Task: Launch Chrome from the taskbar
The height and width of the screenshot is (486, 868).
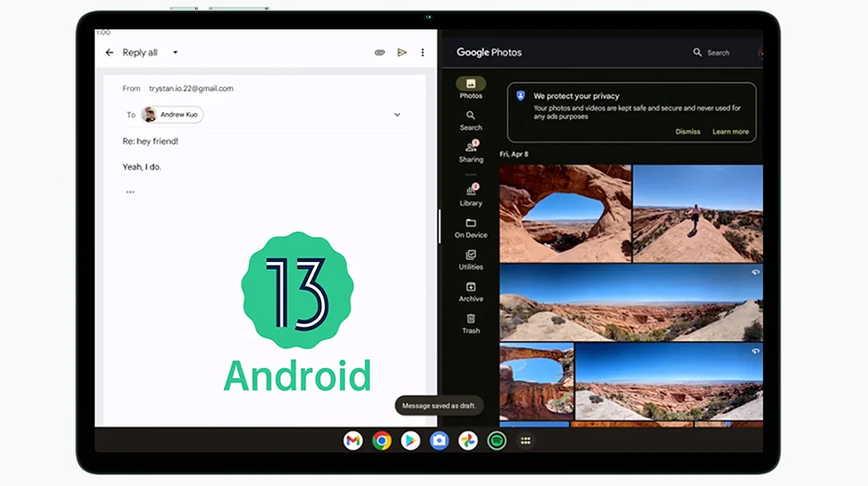Action: (382, 441)
